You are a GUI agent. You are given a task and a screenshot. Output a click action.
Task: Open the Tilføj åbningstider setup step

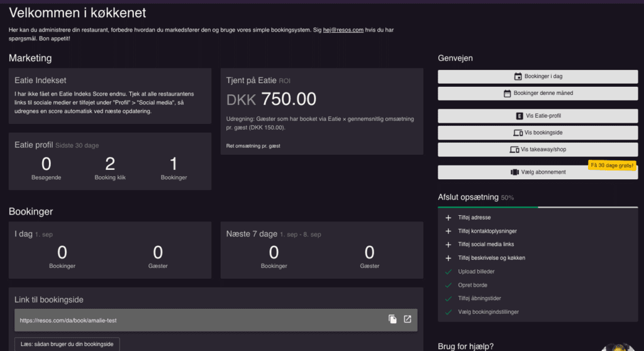pos(479,298)
